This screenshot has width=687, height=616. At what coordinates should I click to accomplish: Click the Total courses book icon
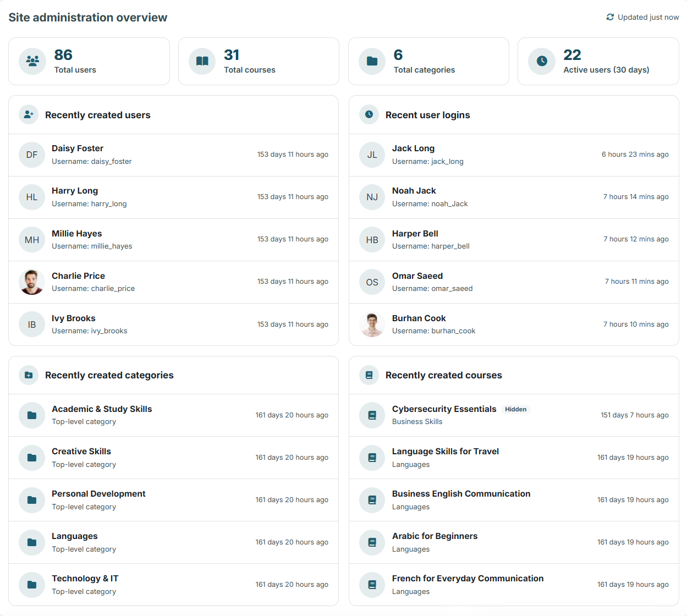coord(202,61)
